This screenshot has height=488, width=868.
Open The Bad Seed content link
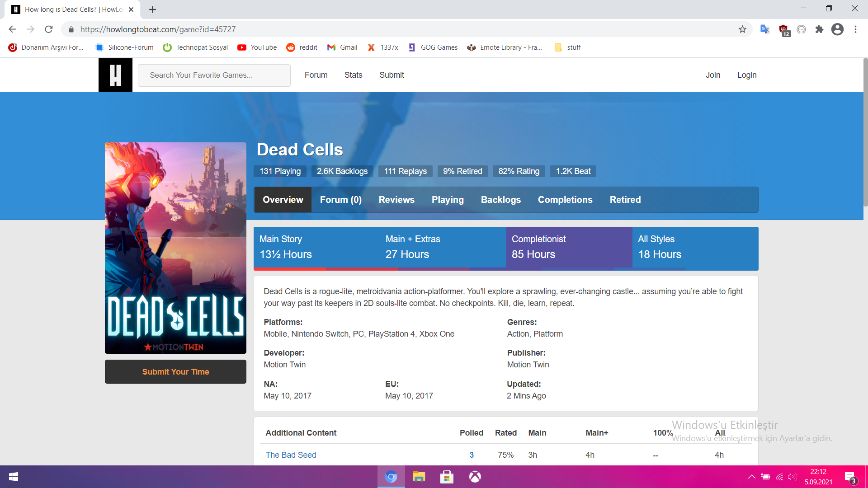291,455
